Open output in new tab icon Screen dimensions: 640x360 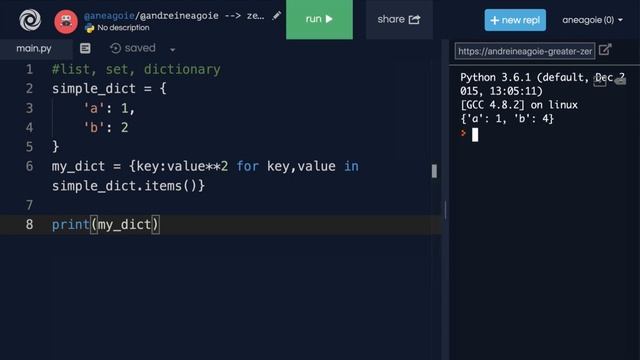click(x=605, y=50)
